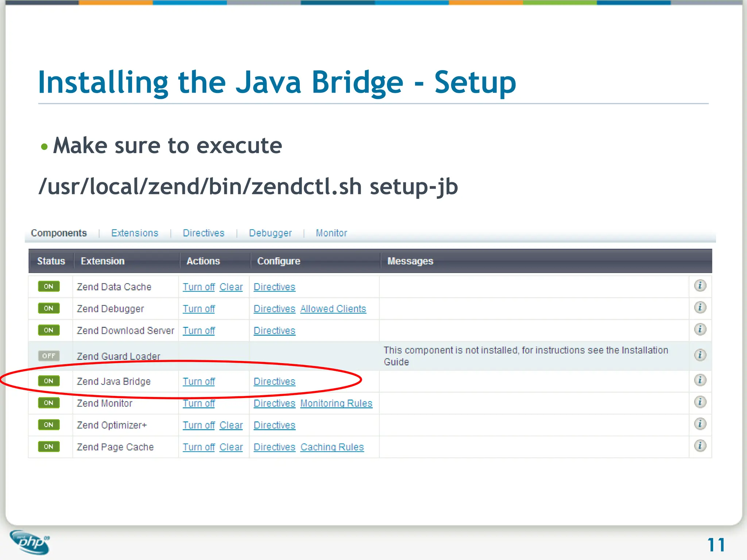747x560 pixels.
Task: Open Monitoring Rules for Zend Monitor
Action: (x=336, y=403)
